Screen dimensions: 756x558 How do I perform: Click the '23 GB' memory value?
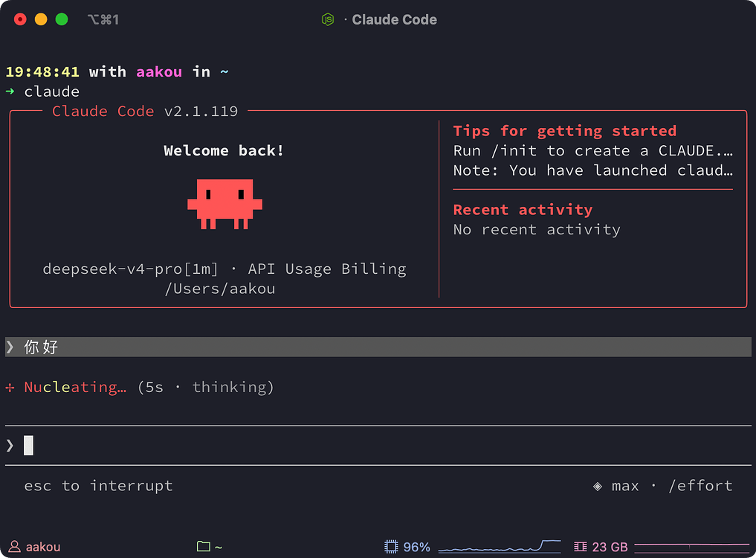(x=610, y=547)
